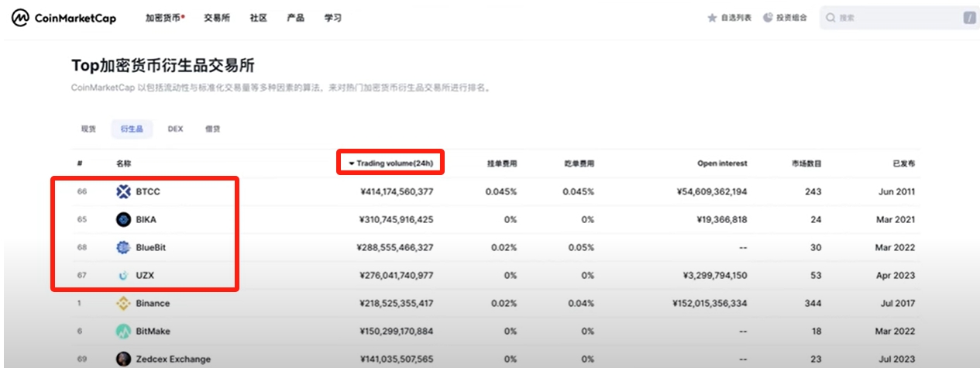Open the BTCC exchange link

(x=148, y=191)
